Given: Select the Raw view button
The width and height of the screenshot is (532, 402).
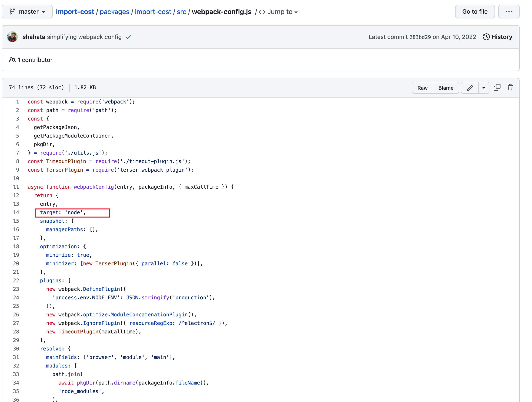Looking at the screenshot, I should pos(422,88).
